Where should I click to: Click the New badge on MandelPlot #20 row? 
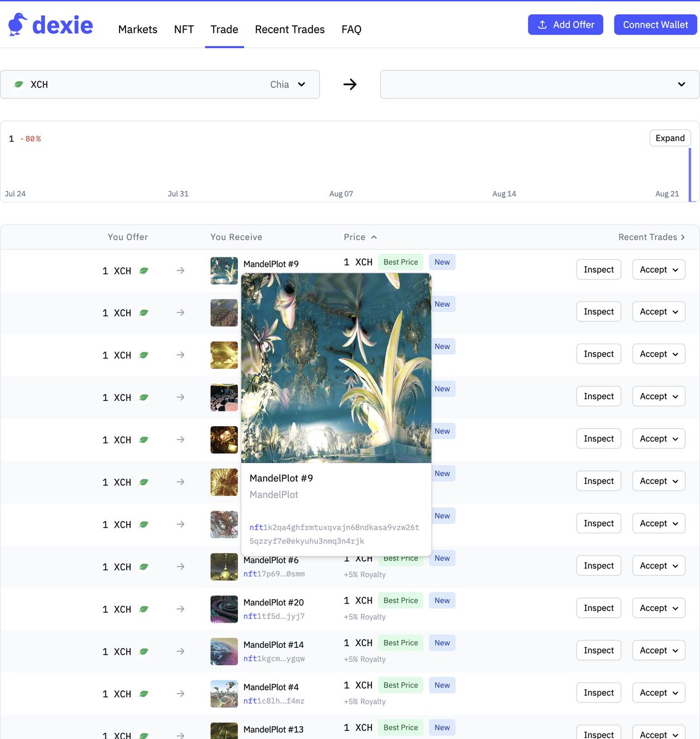[x=442, y=600]
